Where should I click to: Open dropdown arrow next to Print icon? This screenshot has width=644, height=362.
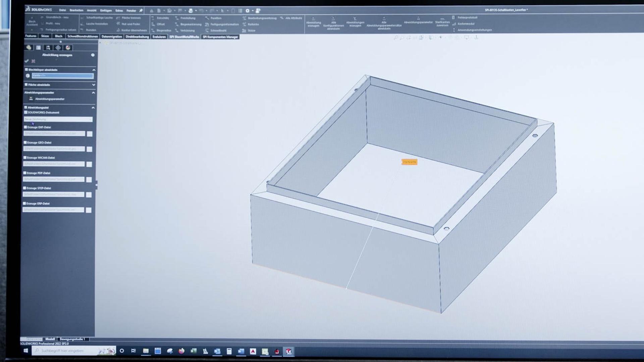click(196, 11)
